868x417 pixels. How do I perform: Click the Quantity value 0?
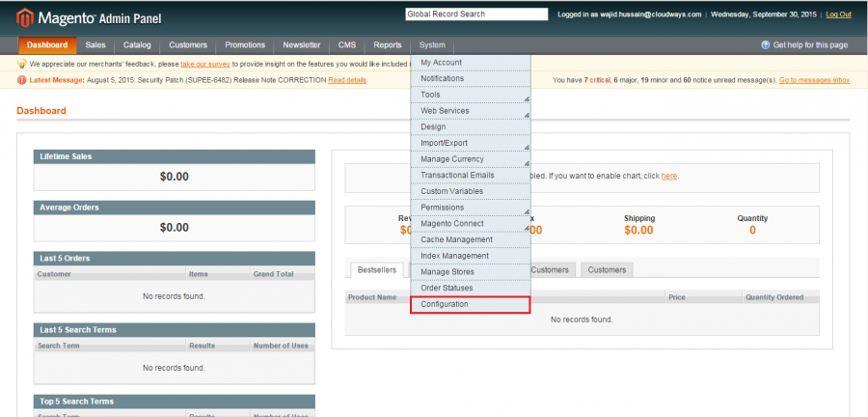[752, 231]
